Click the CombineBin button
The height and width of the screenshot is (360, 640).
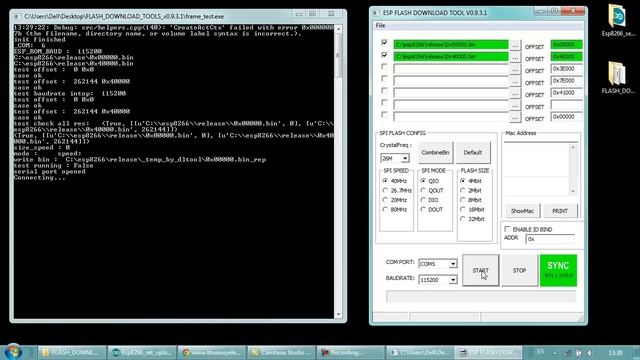435,152
